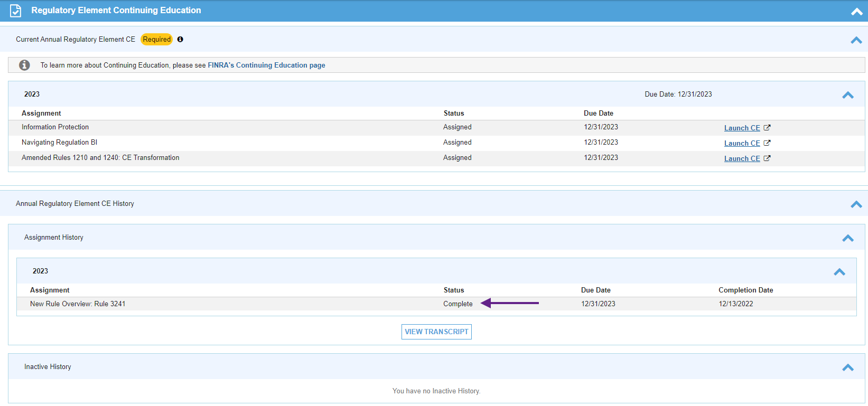
Task: Click external link icon for Information Protection
Action: (x=767, y=128)
